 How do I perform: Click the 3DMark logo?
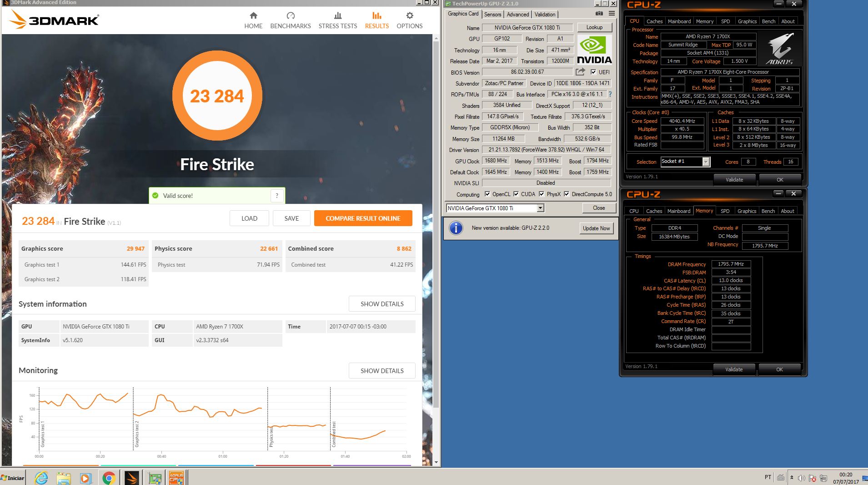54,20
